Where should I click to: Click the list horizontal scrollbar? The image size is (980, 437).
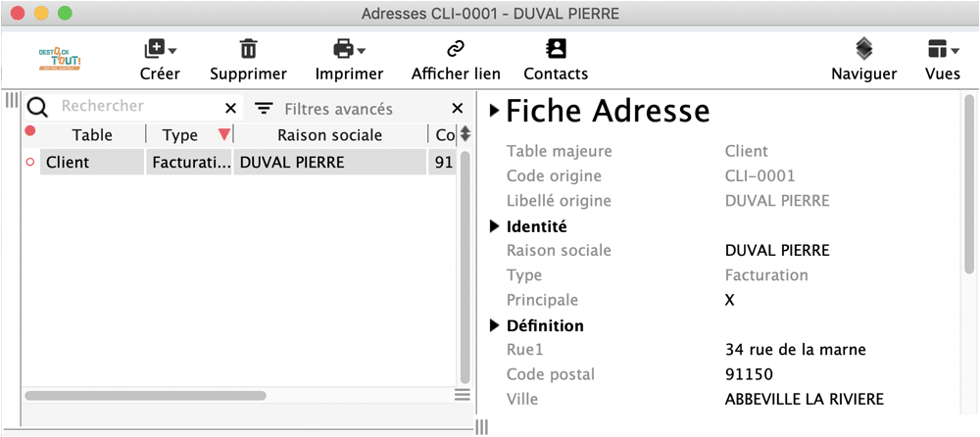pos(145,395)
